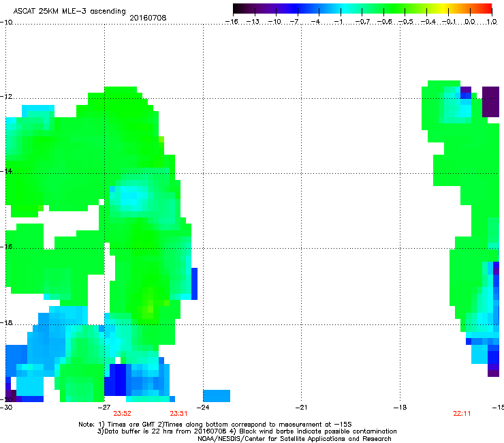Click the title 'ASCAT 25KM MLE-3 ascending'
This screenshot has height=443, width=504.
(x=69, y=11)
